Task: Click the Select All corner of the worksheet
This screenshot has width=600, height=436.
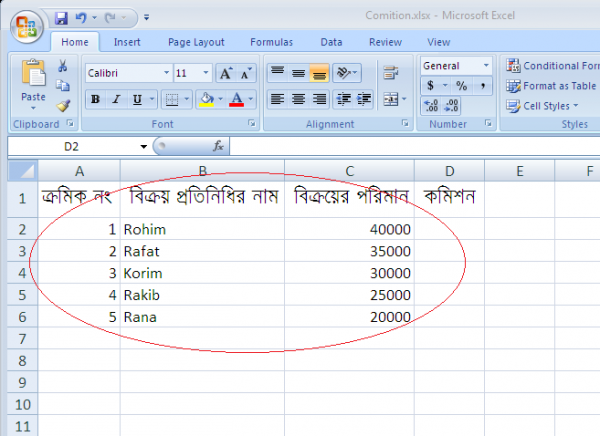Action: pos(23,170)
